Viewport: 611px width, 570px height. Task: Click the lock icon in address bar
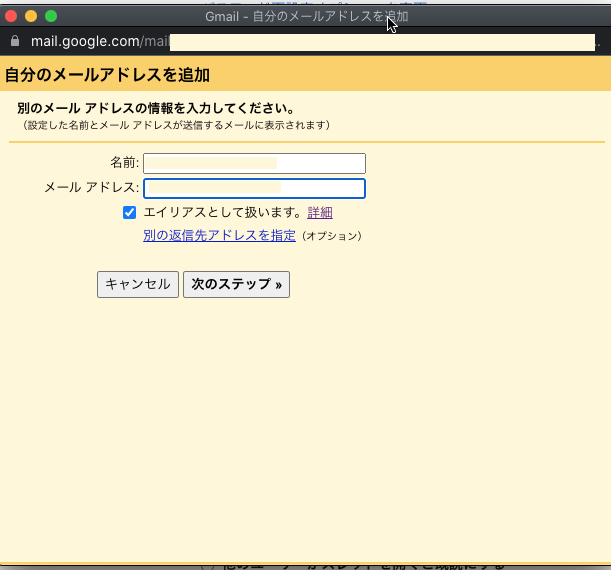point(15,41)
